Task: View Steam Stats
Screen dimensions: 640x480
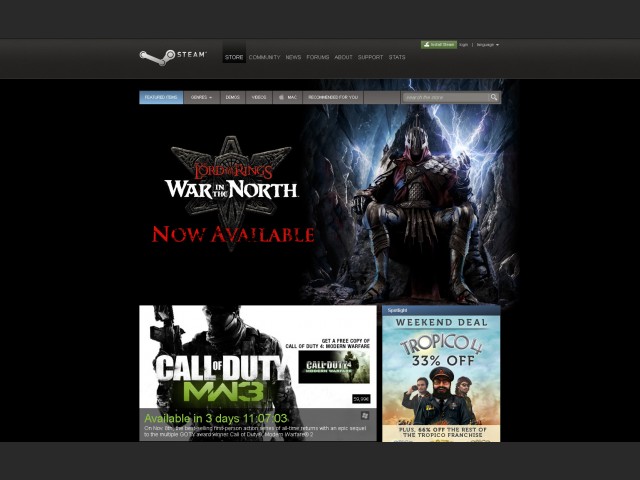Action: click(397, 57)
